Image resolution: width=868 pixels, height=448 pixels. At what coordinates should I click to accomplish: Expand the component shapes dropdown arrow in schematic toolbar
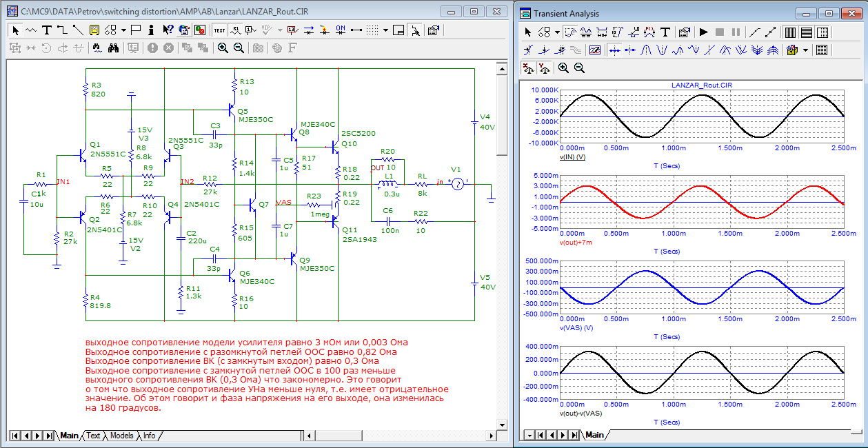coord(123,30)
